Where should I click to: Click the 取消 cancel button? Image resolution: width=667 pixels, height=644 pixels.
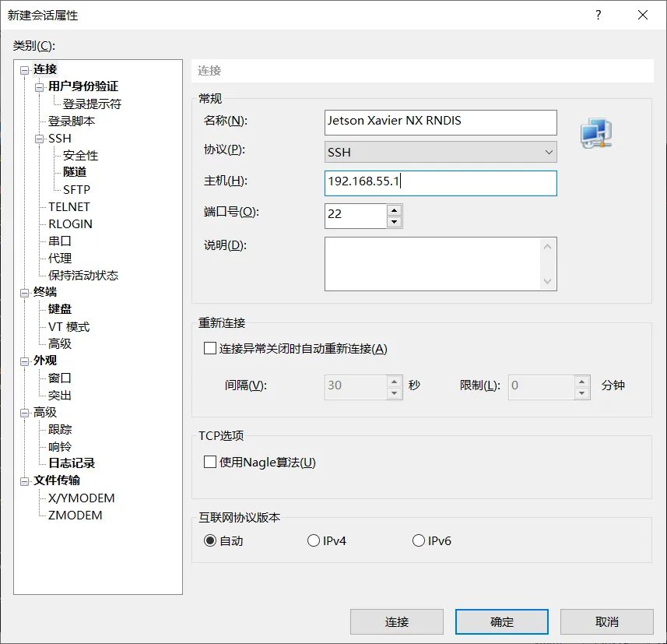coord(607,622)
